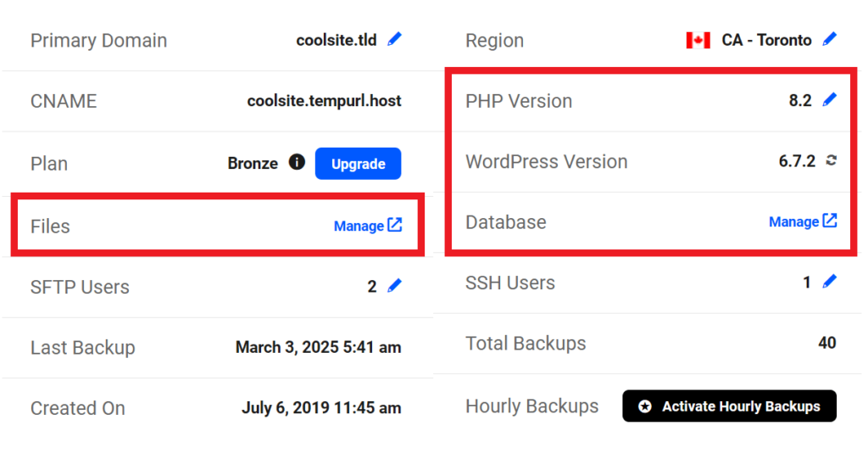Screen dimensions: 868x459
Task: Click the star icon in Activate Hourly Backups
Action: tap(645, 406)
